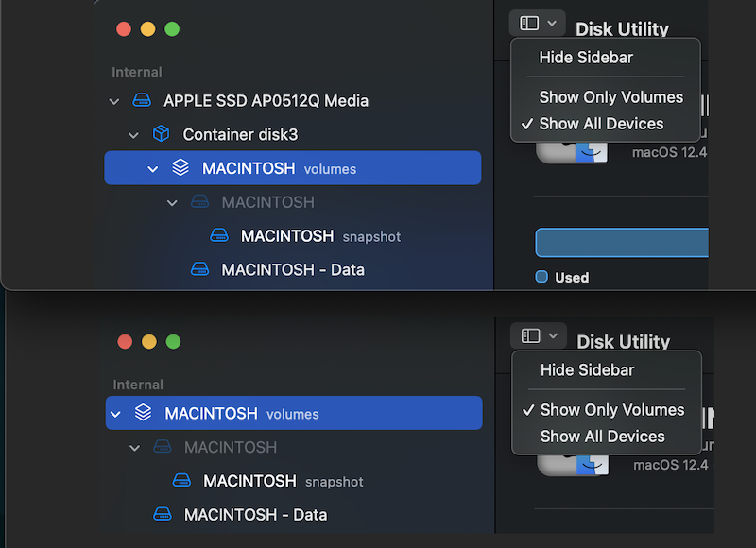
Task: Select APPLE SSD AP0512Q Media row
Action: (293, 100)
